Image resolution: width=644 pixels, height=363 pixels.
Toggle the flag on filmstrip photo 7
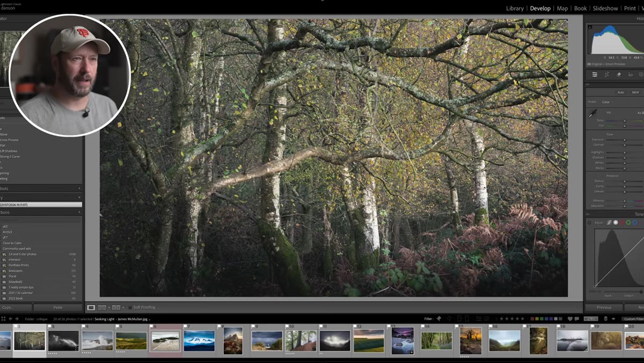click(x=186, y=326)
